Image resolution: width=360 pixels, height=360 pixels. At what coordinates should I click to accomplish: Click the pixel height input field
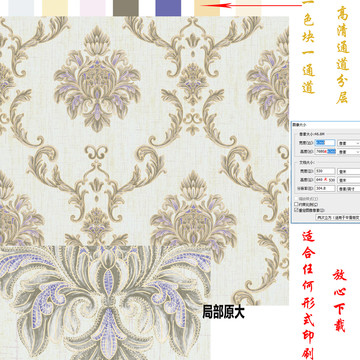pyautogui.click(x=325, y=151)
